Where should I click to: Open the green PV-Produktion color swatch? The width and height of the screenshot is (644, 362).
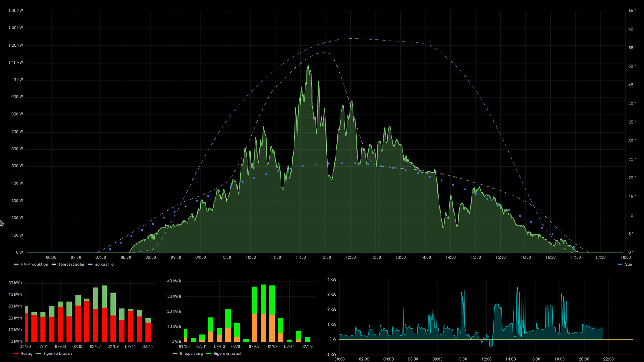16,264
